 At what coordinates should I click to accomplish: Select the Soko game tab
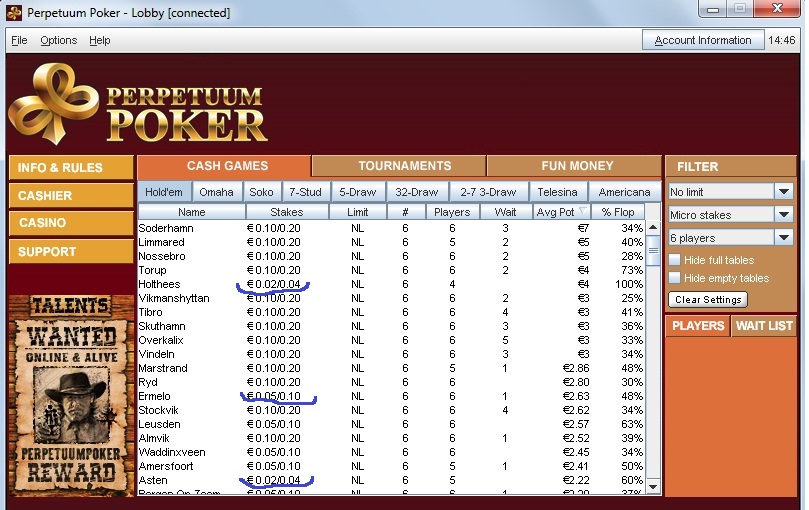[262, 192]
